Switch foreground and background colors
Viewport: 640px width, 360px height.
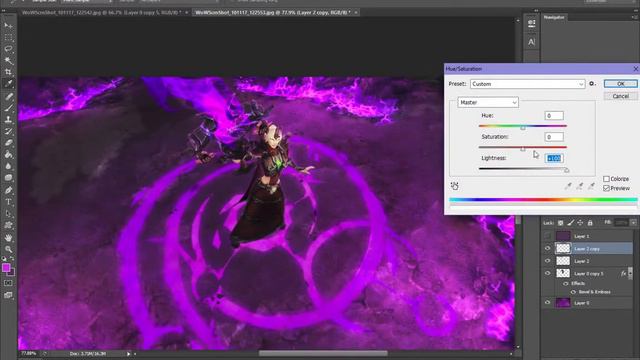tap(11, 259)
